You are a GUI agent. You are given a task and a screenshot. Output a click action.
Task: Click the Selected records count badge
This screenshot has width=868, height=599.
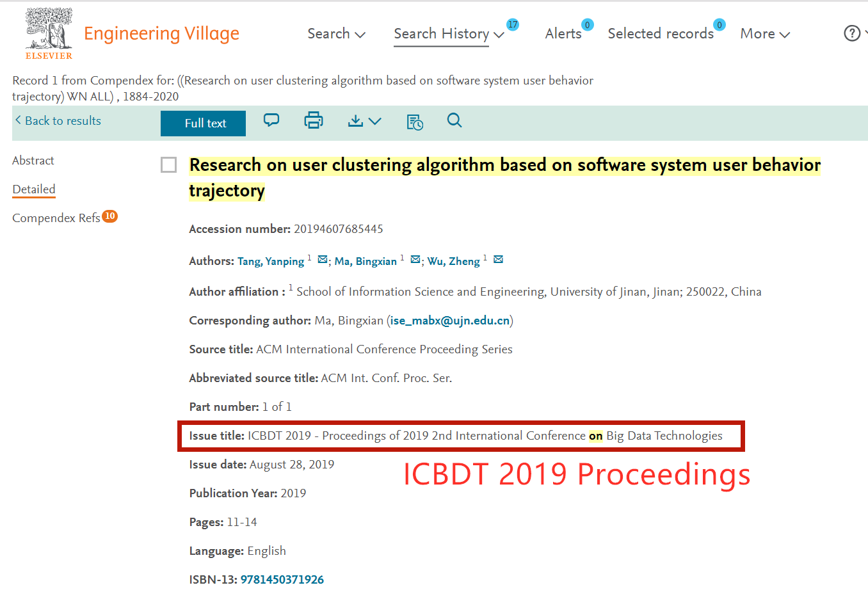[719, 25]
